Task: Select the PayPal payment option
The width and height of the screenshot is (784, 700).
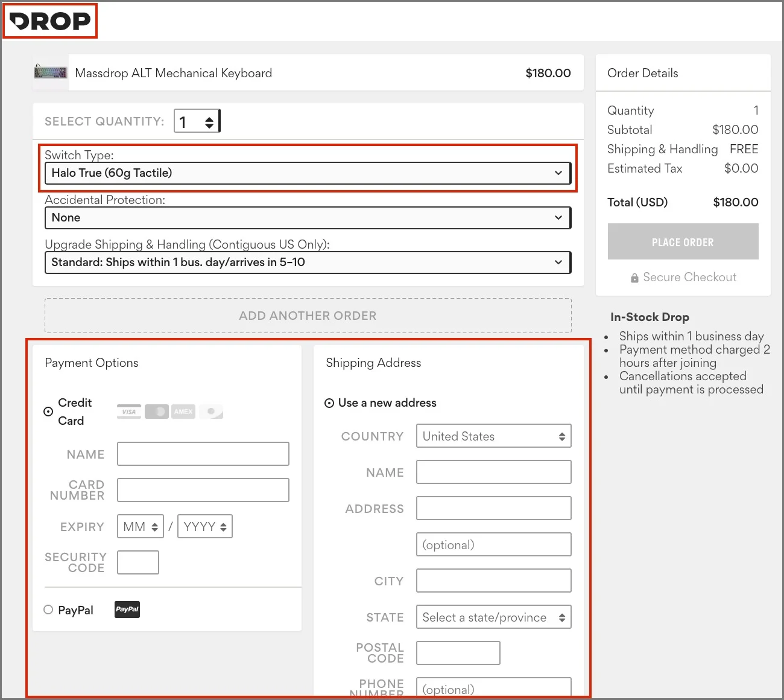Action: tap(48, 609)
